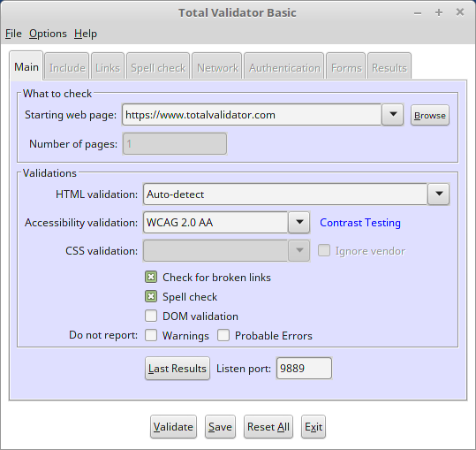Click the WCAG 2.0 AA combo box

tap(215, 223)
